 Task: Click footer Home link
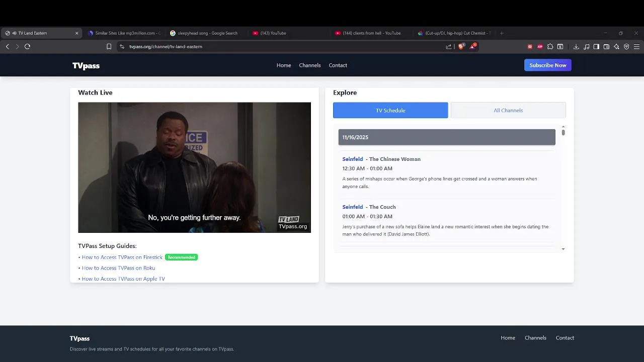point(508,338)
